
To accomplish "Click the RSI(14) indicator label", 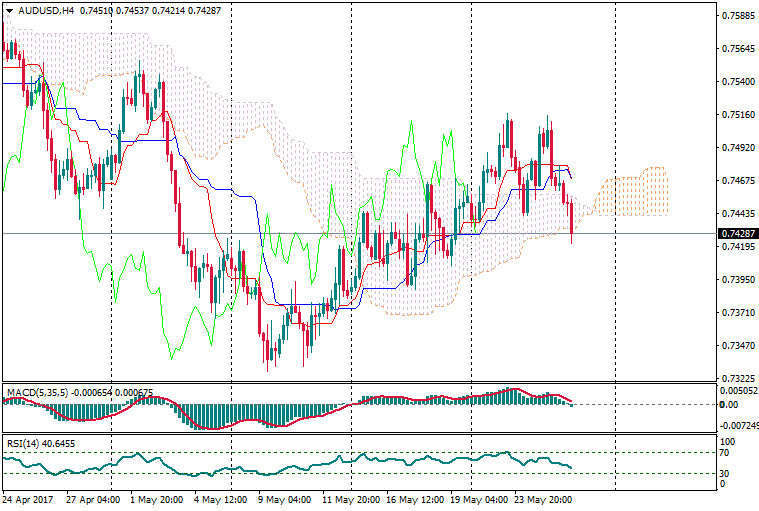I will 22,442.
